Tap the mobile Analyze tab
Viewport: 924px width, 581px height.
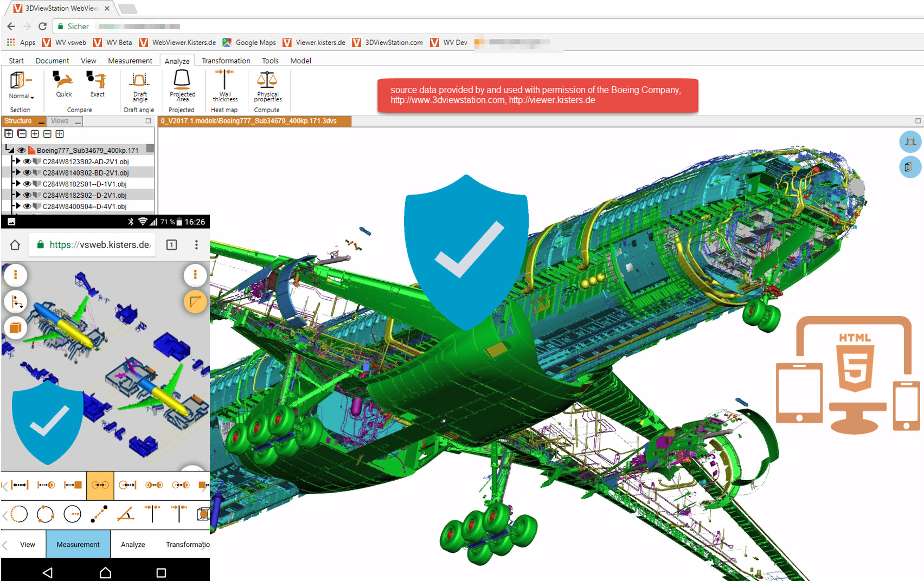click(133, 545)
